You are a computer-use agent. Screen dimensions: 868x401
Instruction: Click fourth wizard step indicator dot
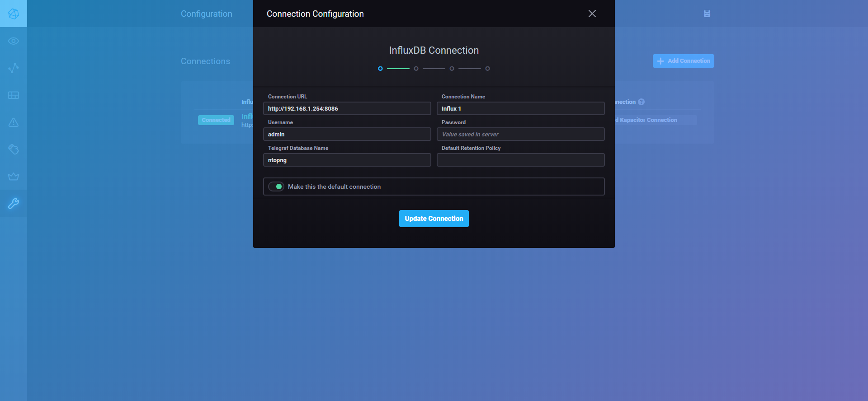tap(487, 69)
